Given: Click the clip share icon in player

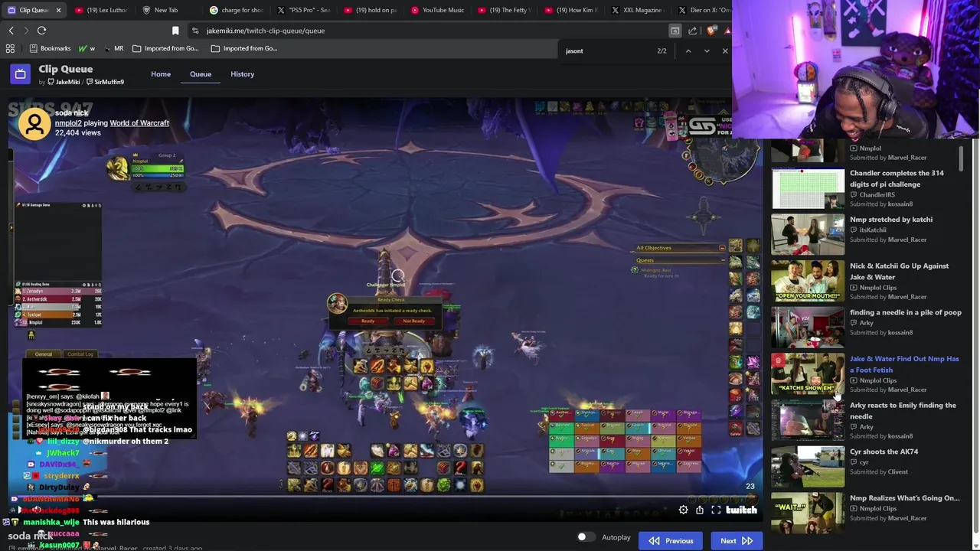Looking at the screenshot, I should point(700,510).
